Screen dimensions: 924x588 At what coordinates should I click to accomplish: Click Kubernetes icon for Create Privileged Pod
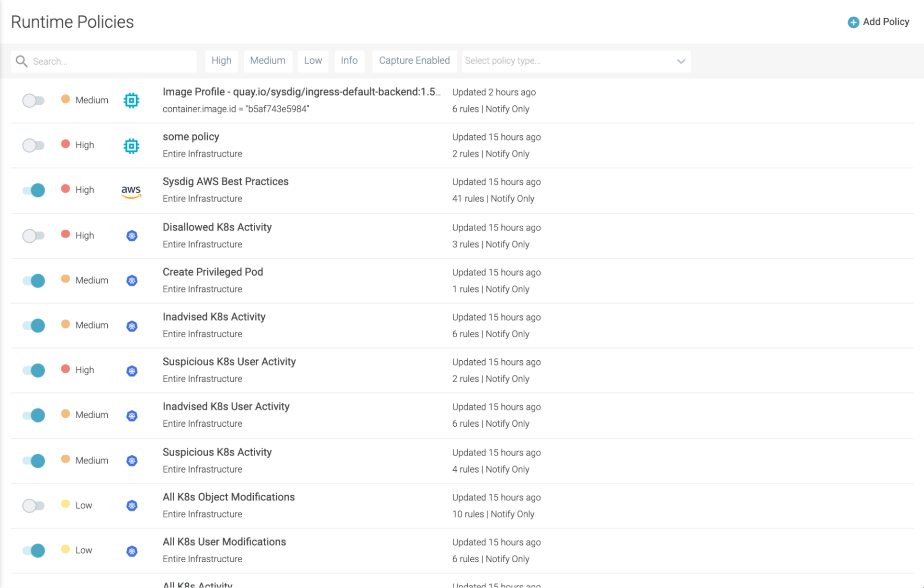pyautogui.click(x=132, y=281)
